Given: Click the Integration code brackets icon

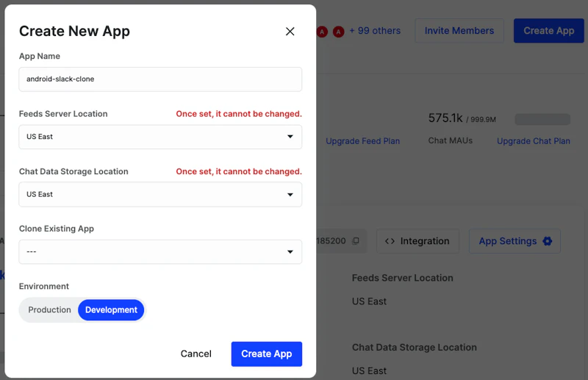Looking at the screenshot, I should (390, 241).
